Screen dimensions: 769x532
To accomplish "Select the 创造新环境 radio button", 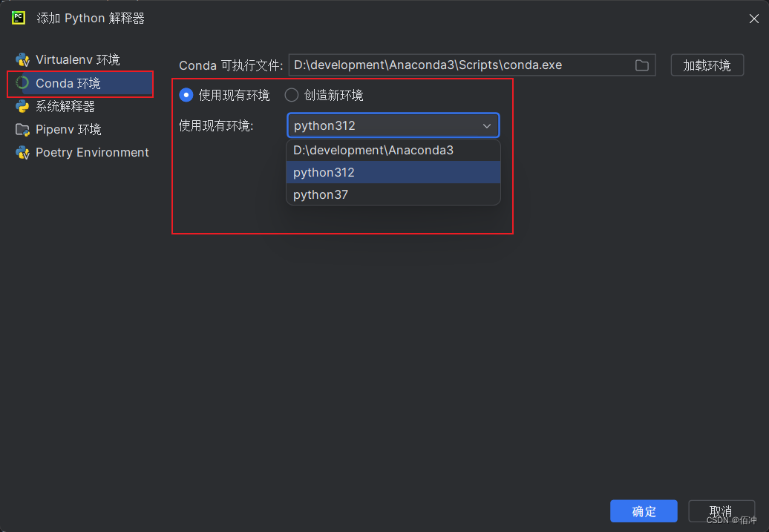I will [x=291, y=95].
